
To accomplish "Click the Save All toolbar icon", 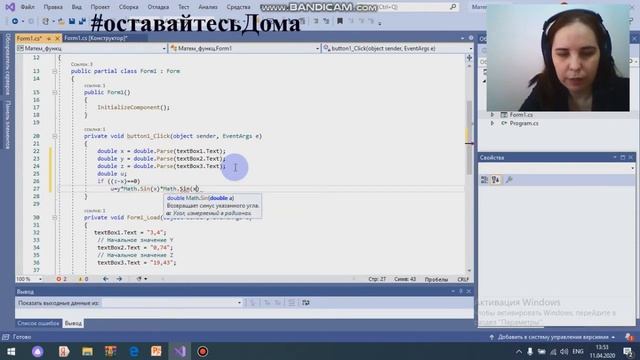I will pyautogui.click(x=82, y=21).
